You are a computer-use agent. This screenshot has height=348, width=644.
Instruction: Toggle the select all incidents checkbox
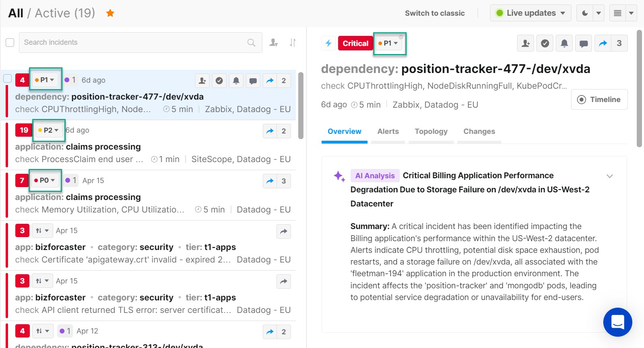point(10,42)
